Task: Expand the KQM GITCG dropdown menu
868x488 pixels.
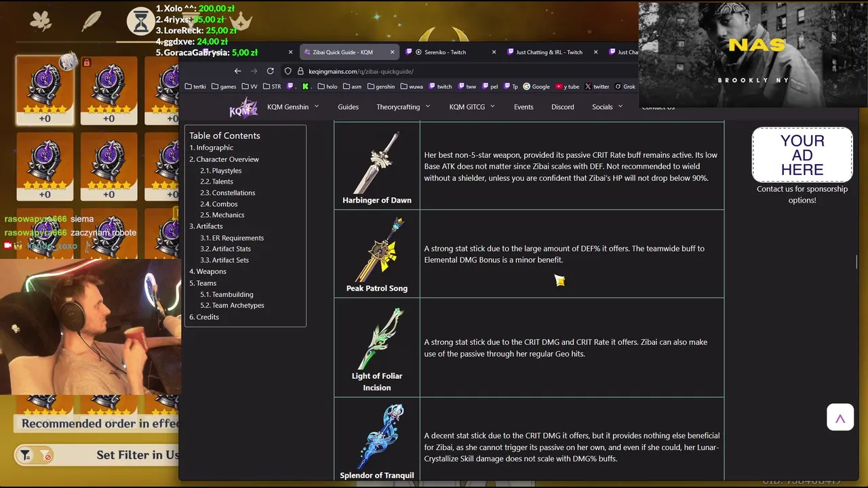Action: click(x=472, y=107)
